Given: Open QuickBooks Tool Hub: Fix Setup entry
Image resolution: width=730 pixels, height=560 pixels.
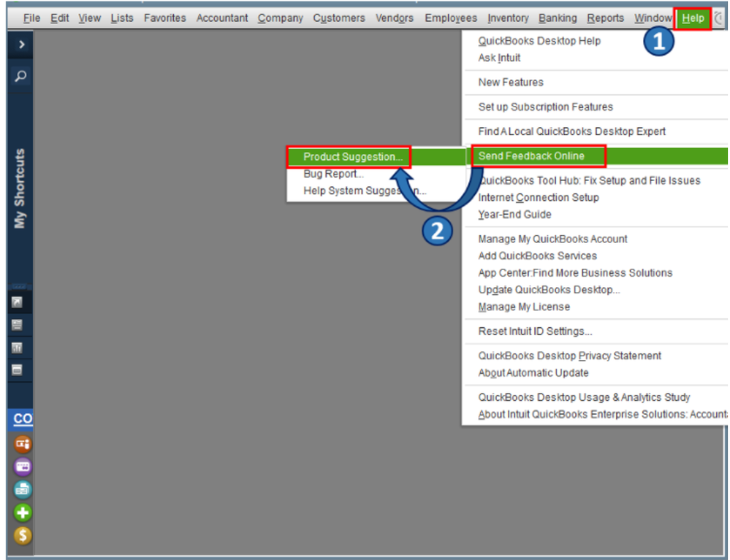Looking at the screenshot, I should (589, 180).
